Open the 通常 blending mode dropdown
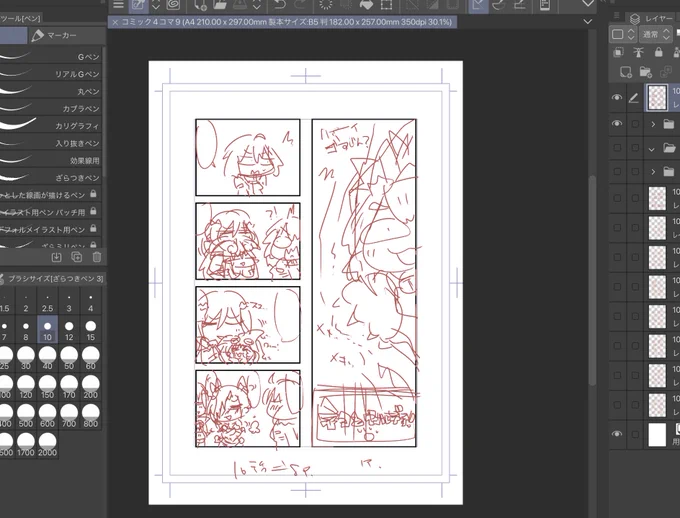The height and width of the screenshot is (518, 680). coord(656,34)
